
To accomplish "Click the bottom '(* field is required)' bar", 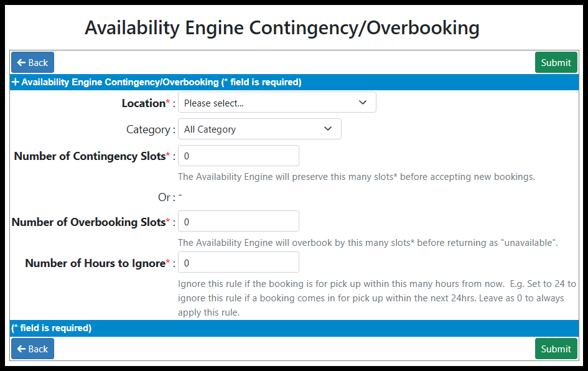I will [52, 328].
